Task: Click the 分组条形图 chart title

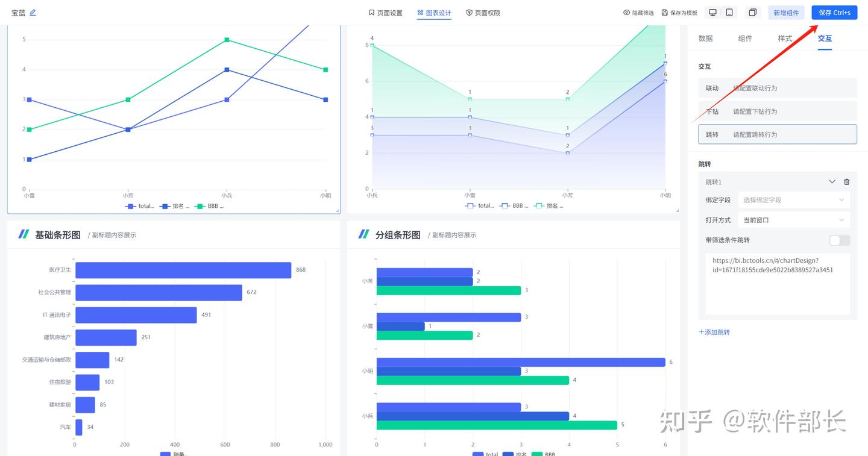Action: coord(398,235)
